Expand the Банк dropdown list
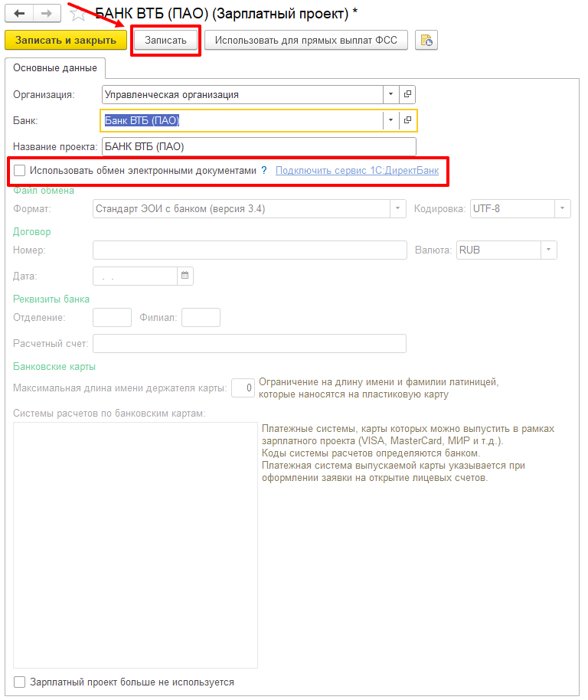 390,120
